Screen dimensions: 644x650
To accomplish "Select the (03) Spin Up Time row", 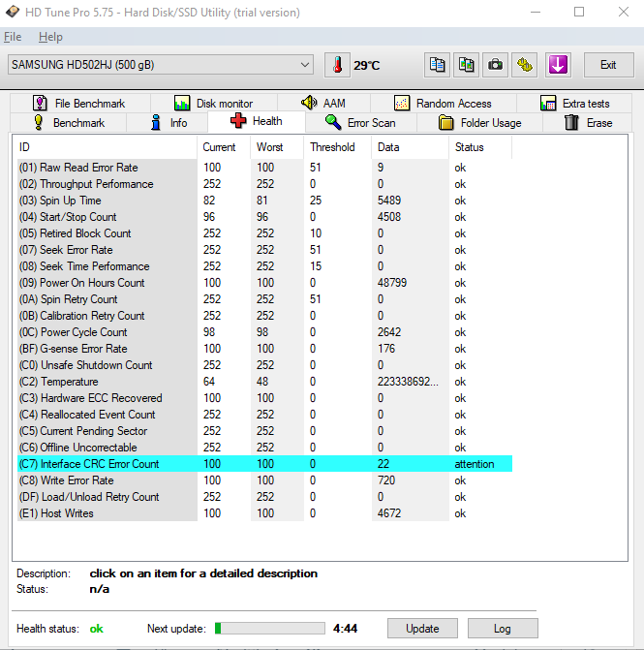I will (x=264, y=201).
